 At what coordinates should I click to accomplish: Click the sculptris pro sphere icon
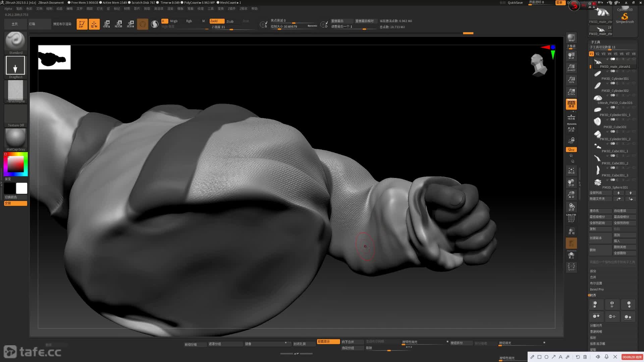pyautogui.click(x=155, y=24)
